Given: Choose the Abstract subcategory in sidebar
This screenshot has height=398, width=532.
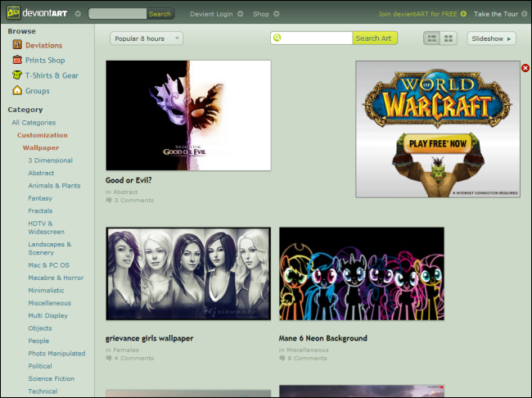Looking at the screenshot, I should pyautogui.click(x=41, y=173).
